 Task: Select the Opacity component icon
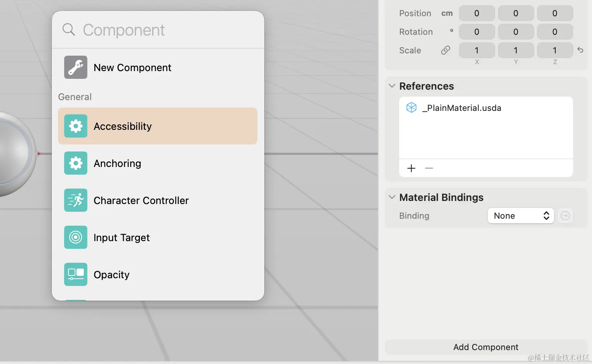[76, 274]
